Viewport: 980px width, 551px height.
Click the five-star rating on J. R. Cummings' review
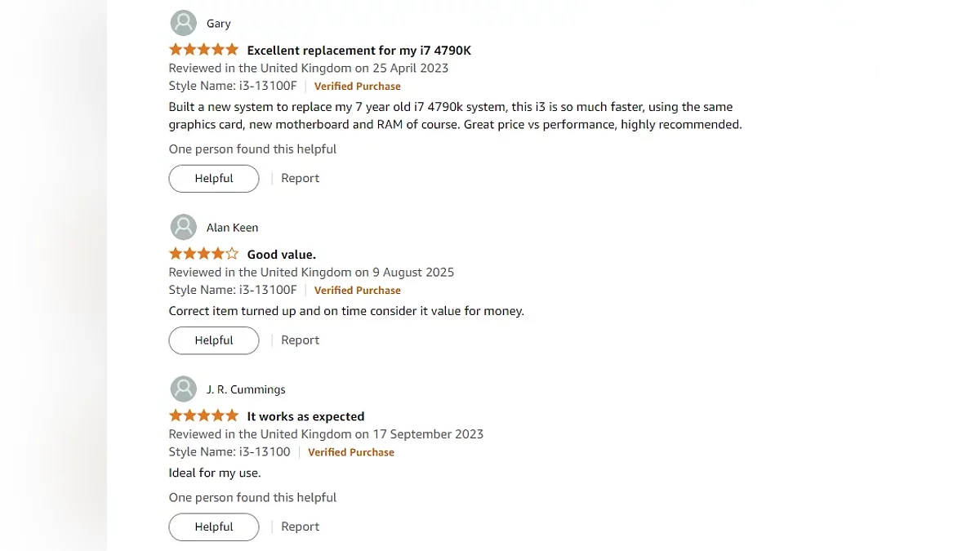tap(203, 415)
